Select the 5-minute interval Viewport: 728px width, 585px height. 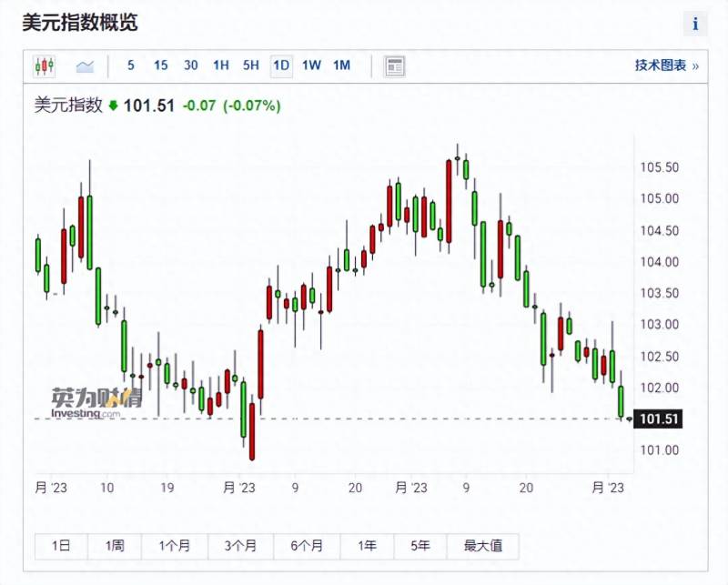131,66
